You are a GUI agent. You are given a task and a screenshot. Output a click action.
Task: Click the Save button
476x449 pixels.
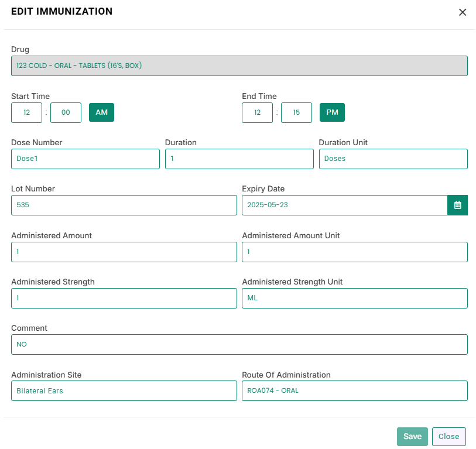click(412, 437)
